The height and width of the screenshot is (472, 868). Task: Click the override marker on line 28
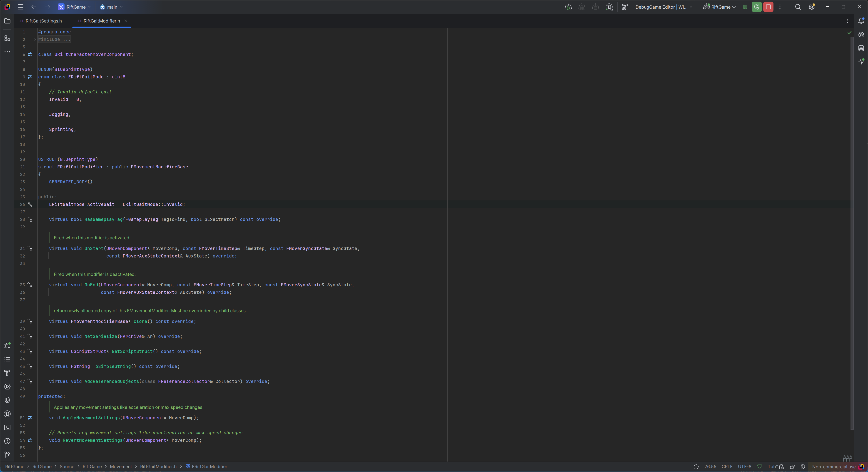pos(30,219)
